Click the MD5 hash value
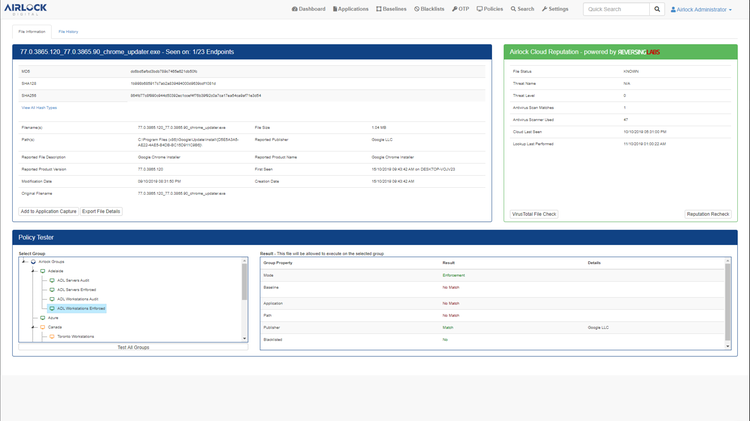Viewport: 750px width, 421px height. pyautogui.click(x=164, y=71)
